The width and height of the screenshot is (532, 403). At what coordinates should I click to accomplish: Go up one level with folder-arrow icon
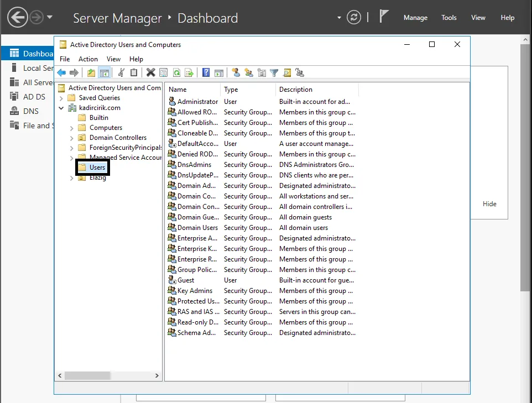[91, 72]
